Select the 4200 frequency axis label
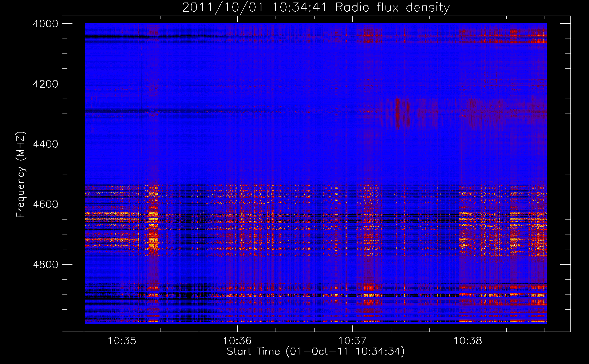 [x=46, y=84]
